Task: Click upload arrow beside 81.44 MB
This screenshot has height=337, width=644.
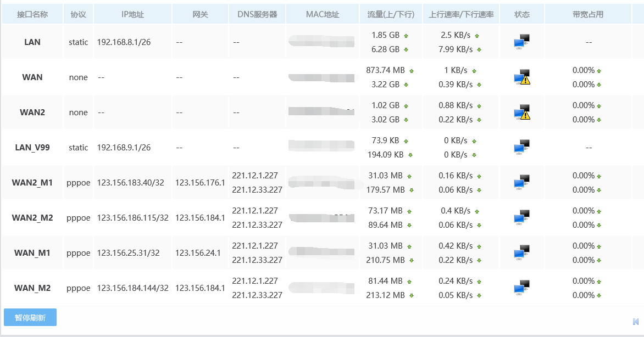Action: (409, 282)
